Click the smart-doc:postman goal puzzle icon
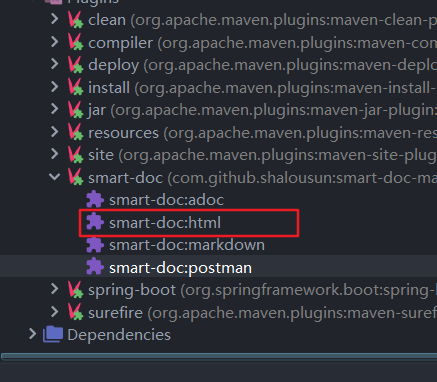437x382 pixels. (95, 267)
